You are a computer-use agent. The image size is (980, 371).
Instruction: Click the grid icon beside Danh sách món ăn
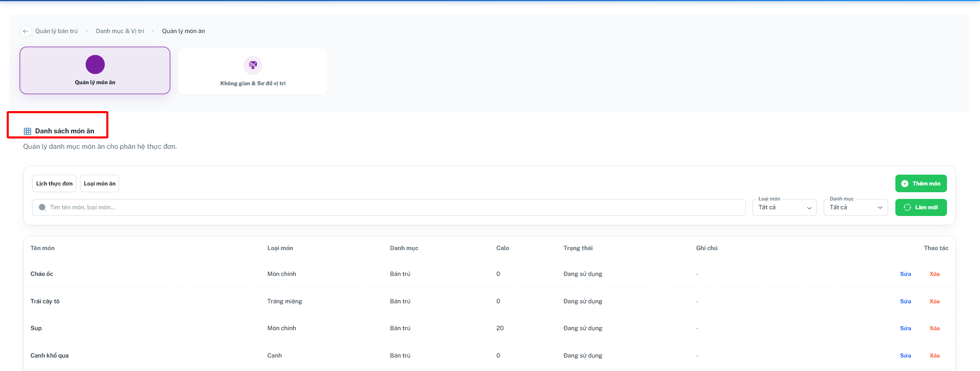point(27,131)
